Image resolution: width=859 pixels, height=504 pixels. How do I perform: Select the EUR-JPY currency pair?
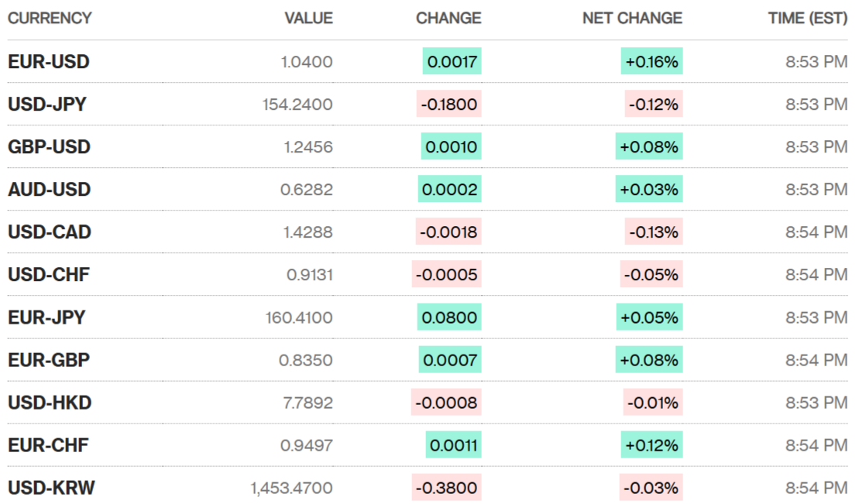(46, 317)
